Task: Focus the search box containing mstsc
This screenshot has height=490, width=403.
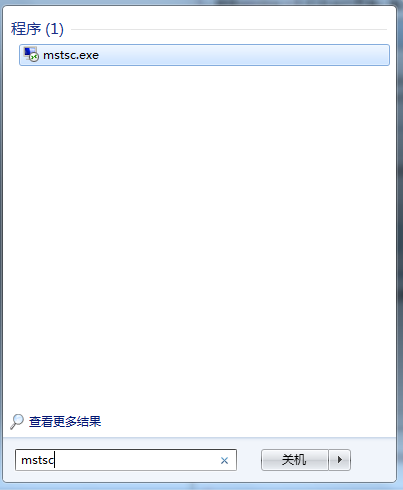Action: pyautogui.click(x=126, y=460)
